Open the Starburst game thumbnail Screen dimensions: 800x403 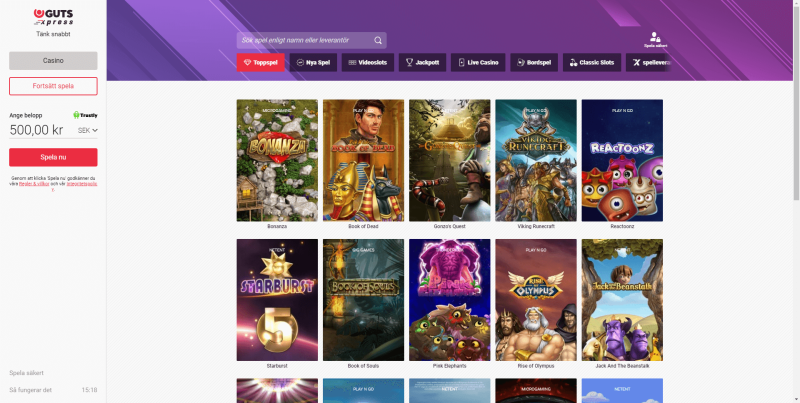pos(277,300)
